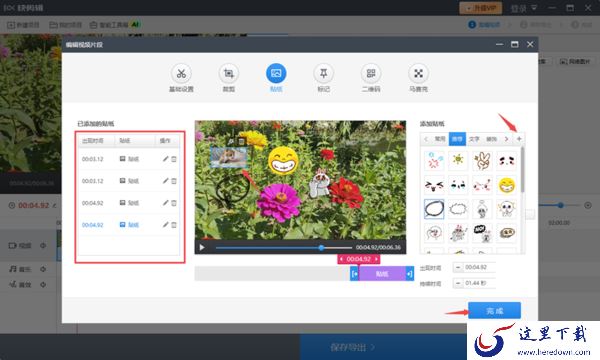600x360 pixels.
Task: Pick the brown oval face sticker
Action: click(507, 233)
